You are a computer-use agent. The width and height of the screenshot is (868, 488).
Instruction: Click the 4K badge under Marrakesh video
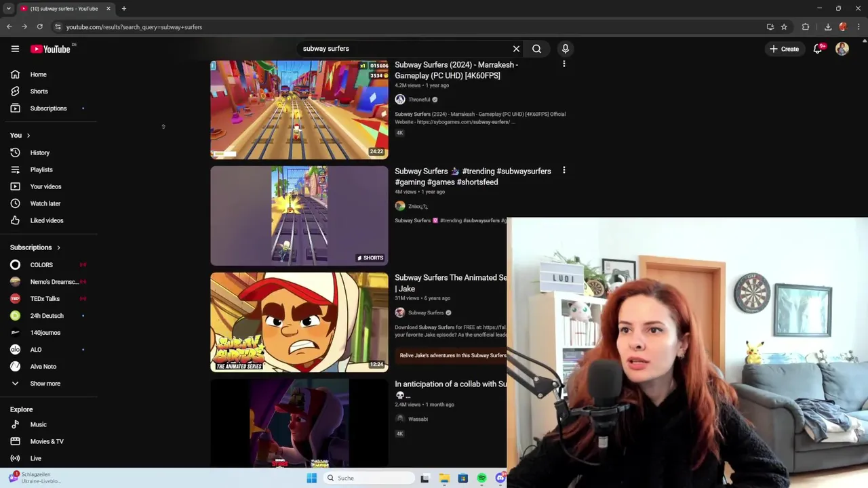click(400, 133)
